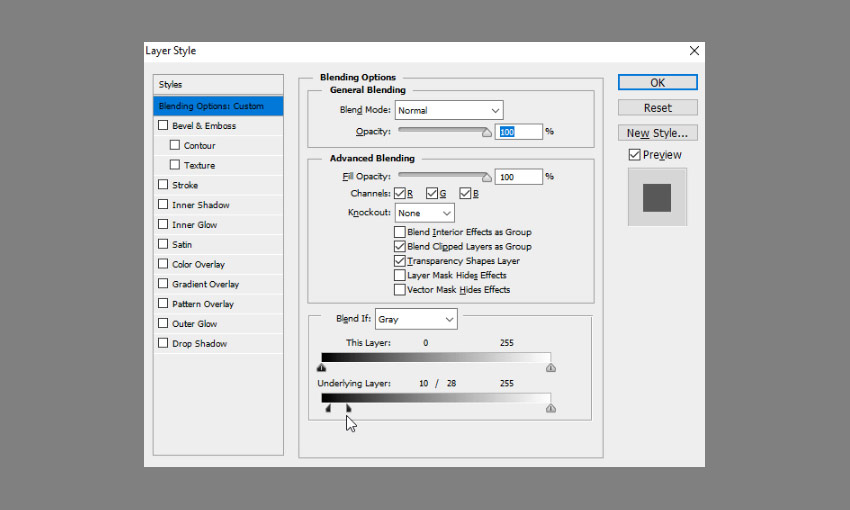The image size is (850, 510).
Task: Toggle the Preview checkbox
Action: (x=635, y=155)
